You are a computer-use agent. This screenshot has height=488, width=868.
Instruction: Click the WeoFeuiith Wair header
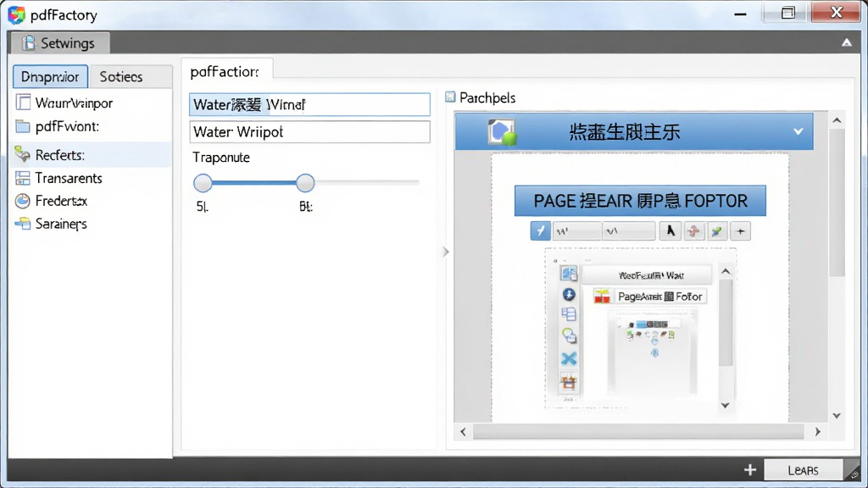click(646, 275)
